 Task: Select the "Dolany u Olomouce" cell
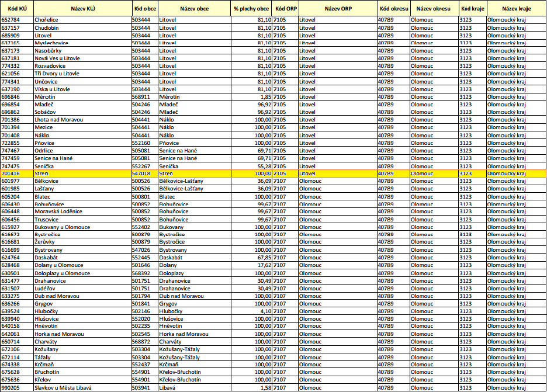(x=82, y=265)
